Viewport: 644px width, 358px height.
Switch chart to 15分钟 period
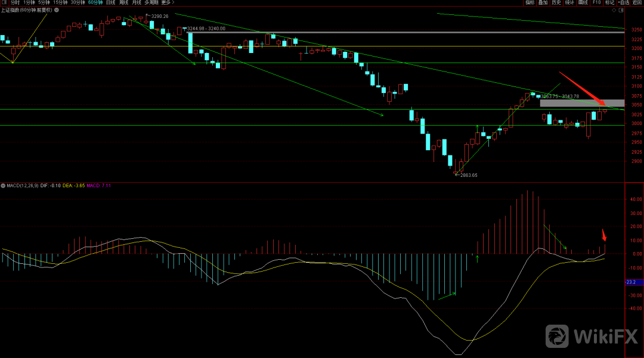click(61, 3)
